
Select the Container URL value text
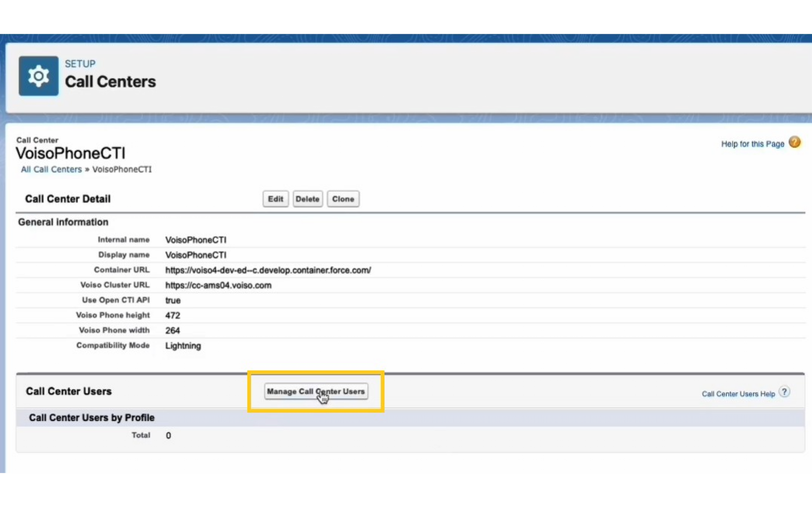[x=268, y=270]
